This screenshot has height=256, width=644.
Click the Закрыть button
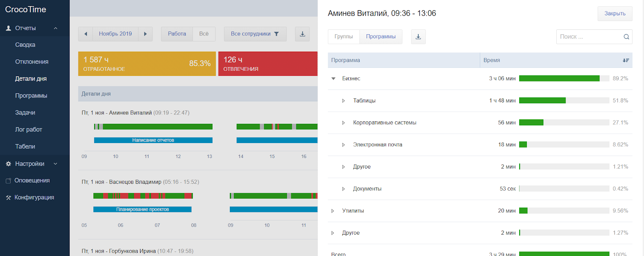pos(615,14)
